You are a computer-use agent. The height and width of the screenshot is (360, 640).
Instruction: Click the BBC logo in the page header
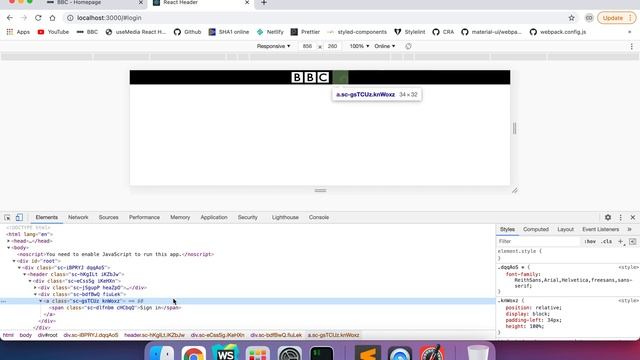pyautogui.click(x=310, y=77)
